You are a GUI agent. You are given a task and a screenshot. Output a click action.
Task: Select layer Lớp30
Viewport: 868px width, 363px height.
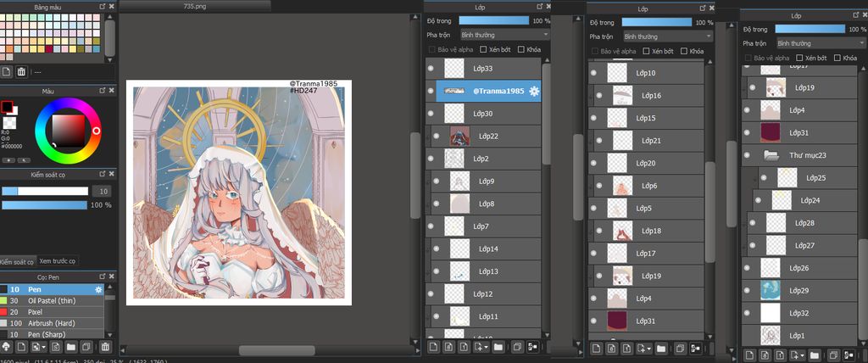pos(483,114)
